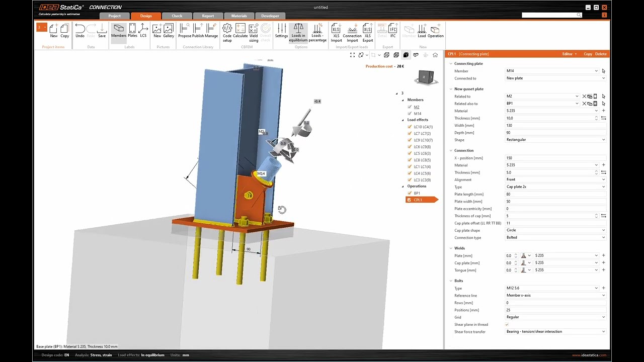Add a new Operation

435,31
